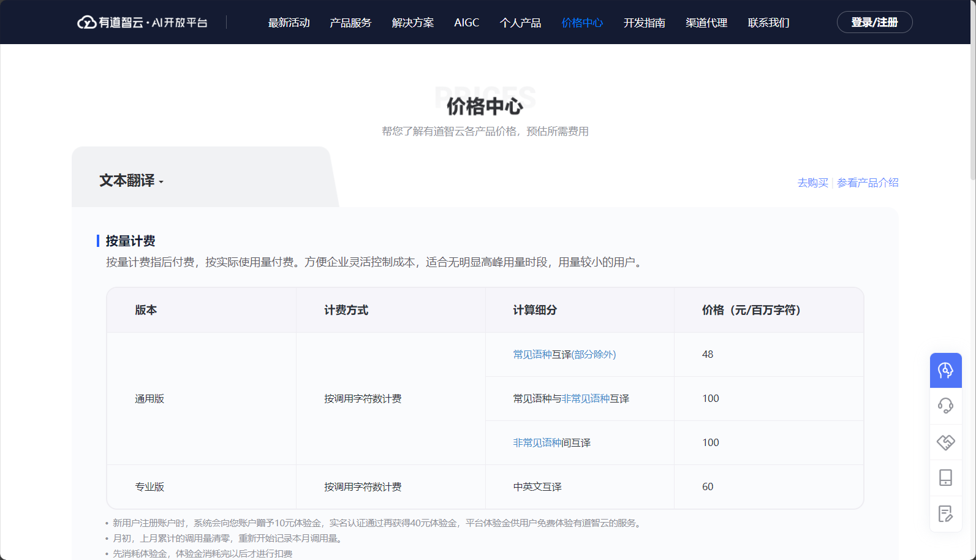Open the headset customer service icon
This screenshot has width=976, height=560.
click(945, 406)
